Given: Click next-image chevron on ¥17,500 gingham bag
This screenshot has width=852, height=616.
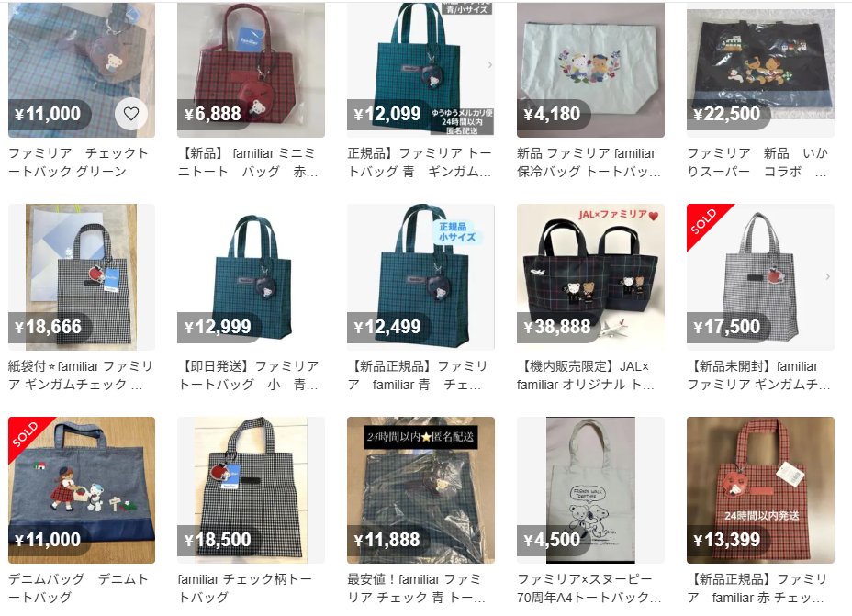Looking at the screenshot, I should point(827,276).
